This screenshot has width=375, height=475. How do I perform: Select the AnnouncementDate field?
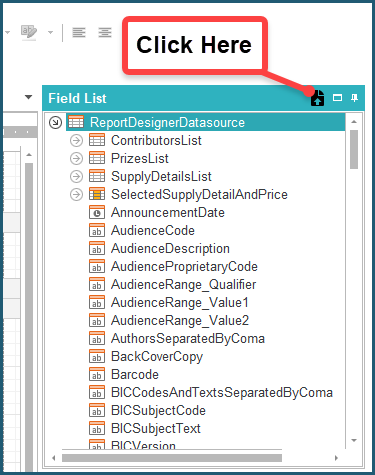click(x=168, y=212)
